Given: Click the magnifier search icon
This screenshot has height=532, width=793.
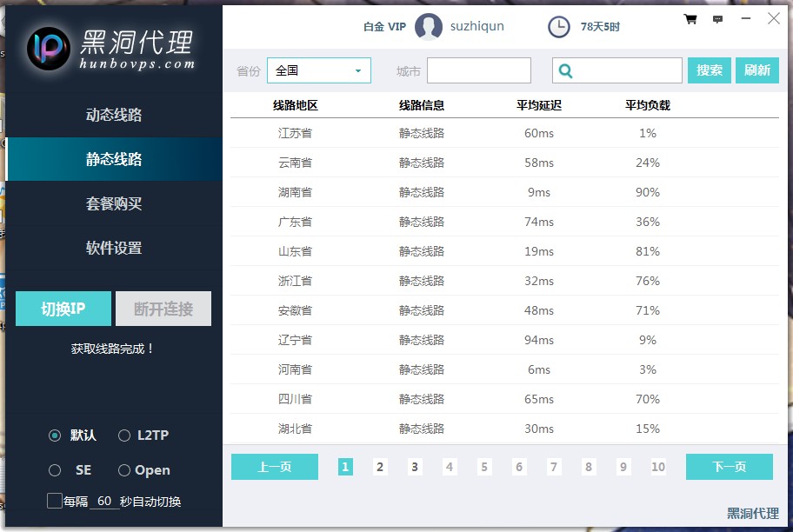Looking at the screenshot, I should coord(566,71).
